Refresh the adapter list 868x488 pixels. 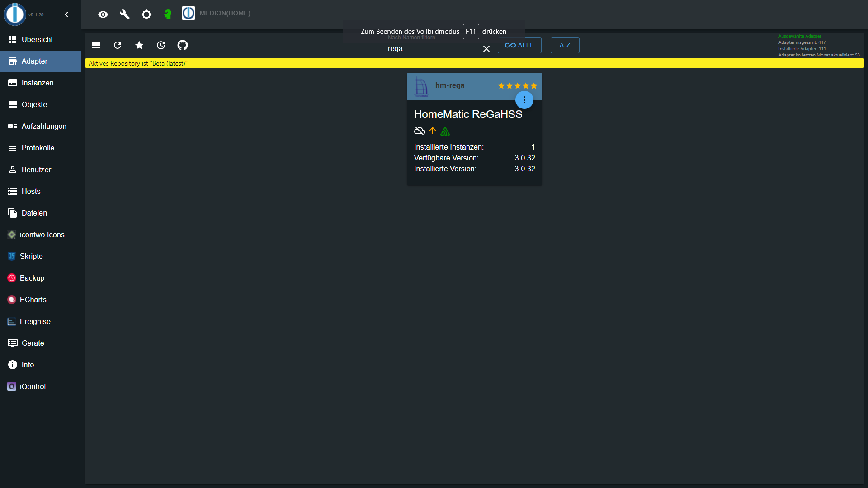click(x=118, y=45)
